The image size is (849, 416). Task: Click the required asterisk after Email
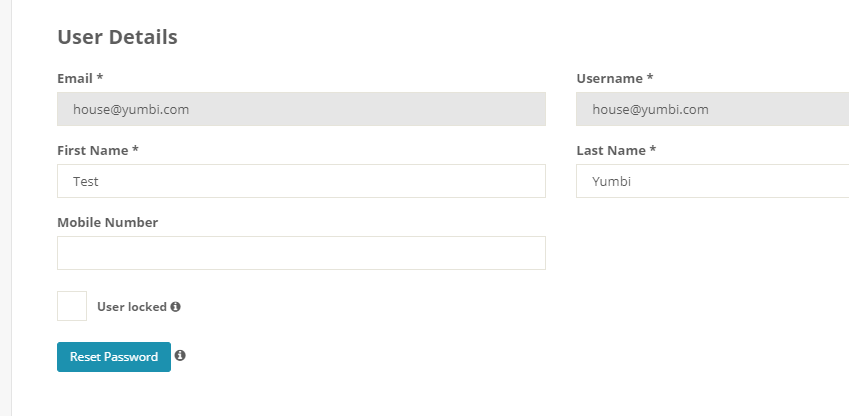point(100,78)
